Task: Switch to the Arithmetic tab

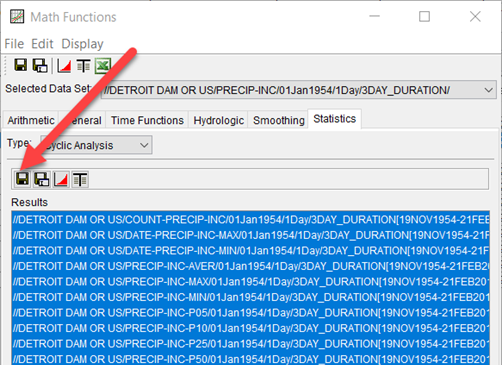Action: click(x=31, y=120)
